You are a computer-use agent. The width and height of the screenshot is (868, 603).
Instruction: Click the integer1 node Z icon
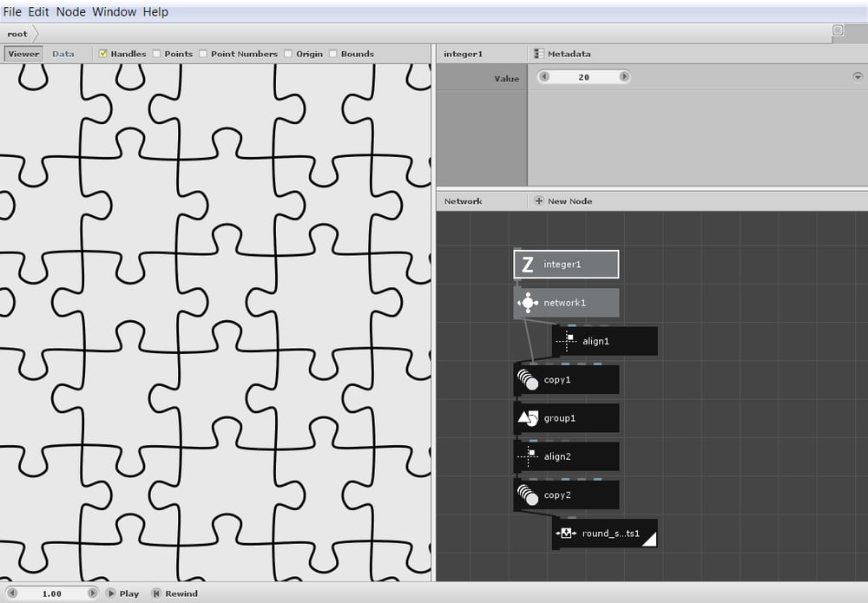tap(528, 265)
